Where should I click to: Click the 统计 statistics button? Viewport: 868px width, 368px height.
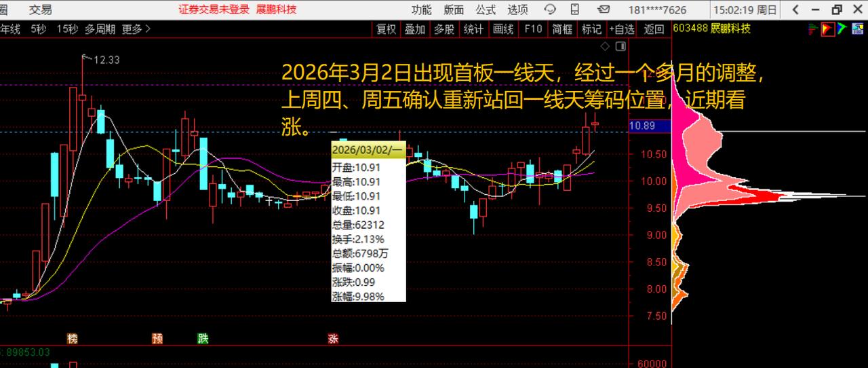click(473, 29)
